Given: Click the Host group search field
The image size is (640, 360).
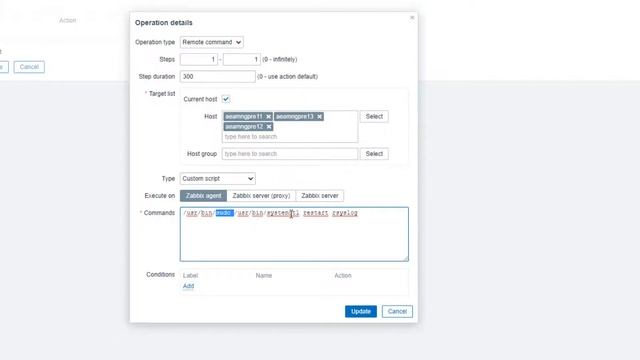Looking at the screenshot, I should click(289, 154).
